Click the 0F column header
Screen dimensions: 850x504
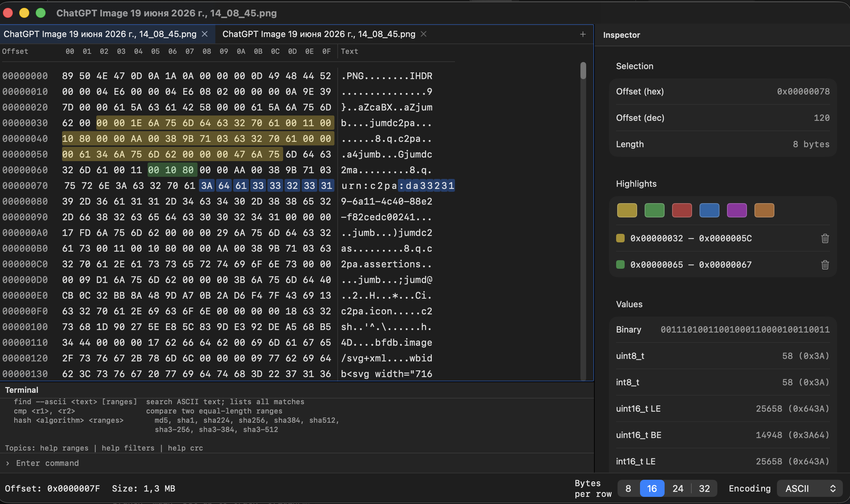(326, 51)
